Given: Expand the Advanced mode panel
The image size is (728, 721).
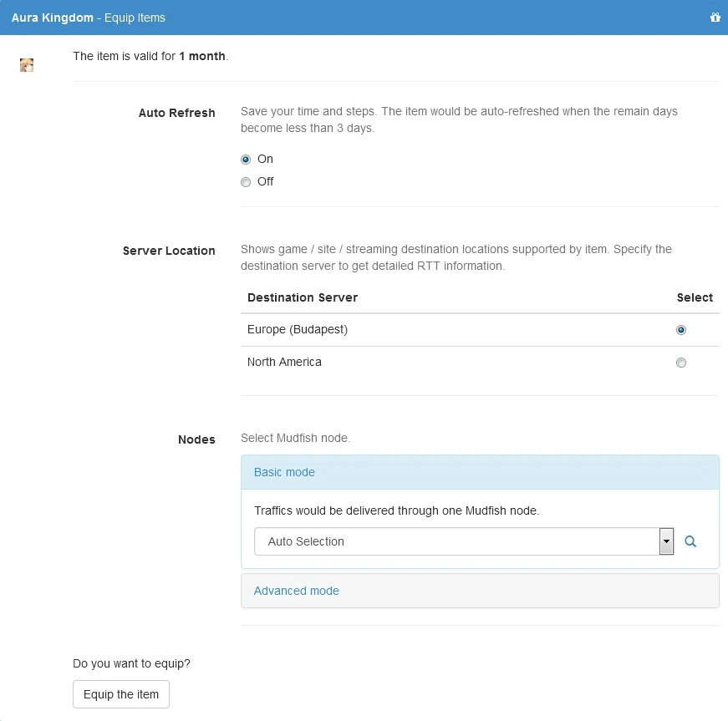Looking at the screenshot, I should [297, 591].
